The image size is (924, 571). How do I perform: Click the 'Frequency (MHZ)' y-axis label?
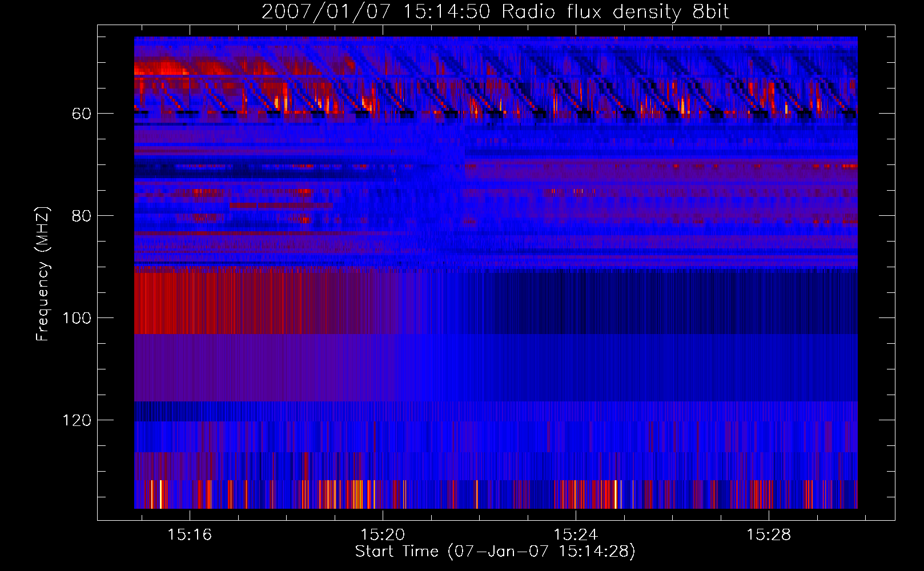pyautogui.click(x=43, y=274)
